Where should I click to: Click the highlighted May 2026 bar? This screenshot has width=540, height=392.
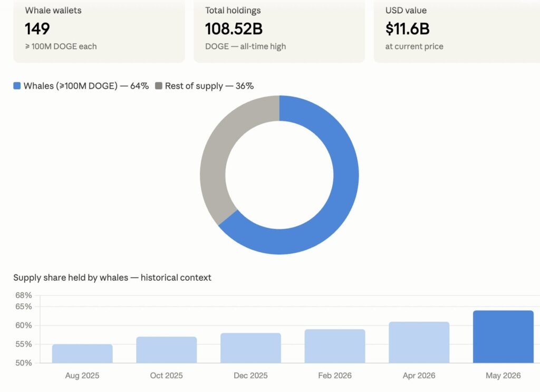pyautogui.click(x=503, y=337)
